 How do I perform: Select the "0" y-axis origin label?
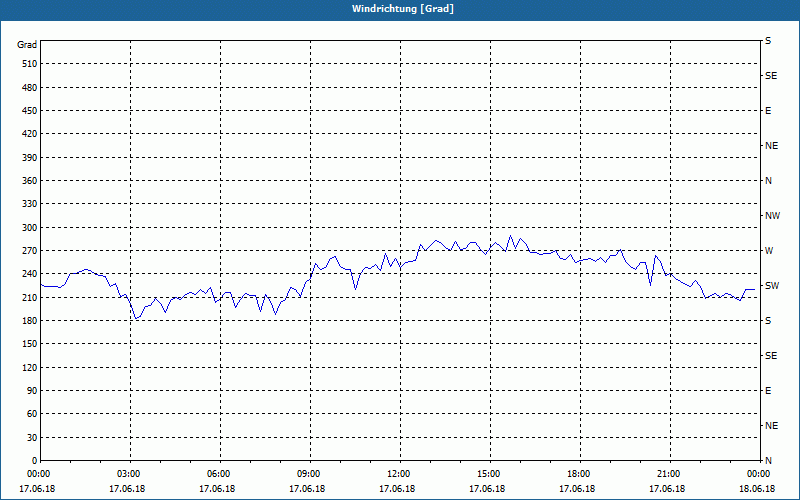(x=34, y=461)
